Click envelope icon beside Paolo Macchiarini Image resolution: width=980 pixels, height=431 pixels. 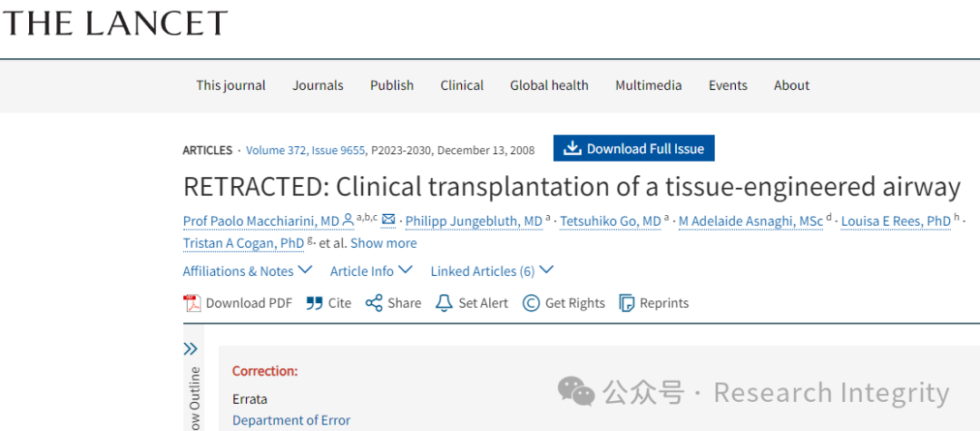point(388,220)
